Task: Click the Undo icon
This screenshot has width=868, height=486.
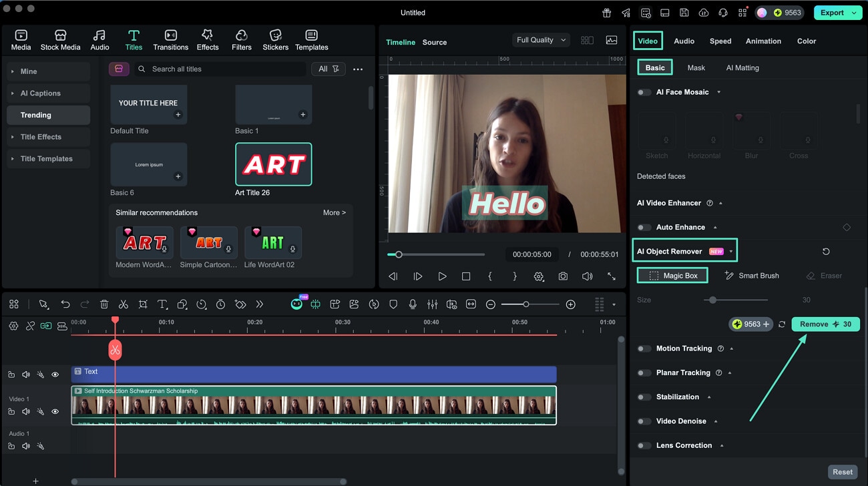Action: pyautogui.click(x=65, y=304)
